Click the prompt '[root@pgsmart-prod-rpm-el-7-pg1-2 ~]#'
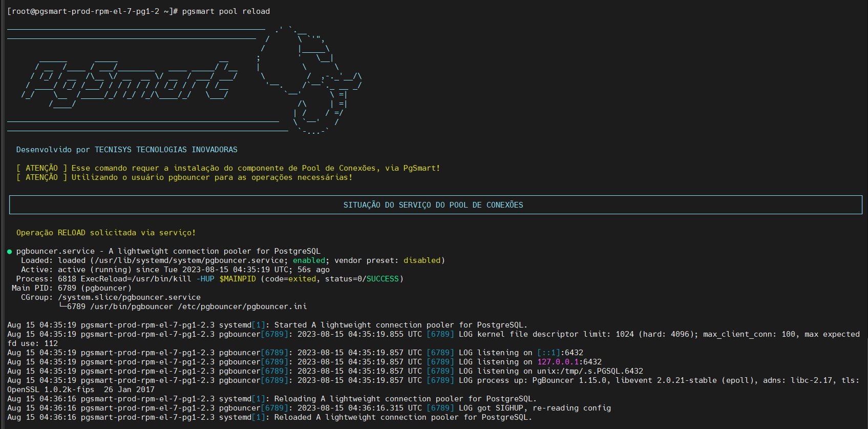This screenshot has width=868, height=429. (93, 11)
